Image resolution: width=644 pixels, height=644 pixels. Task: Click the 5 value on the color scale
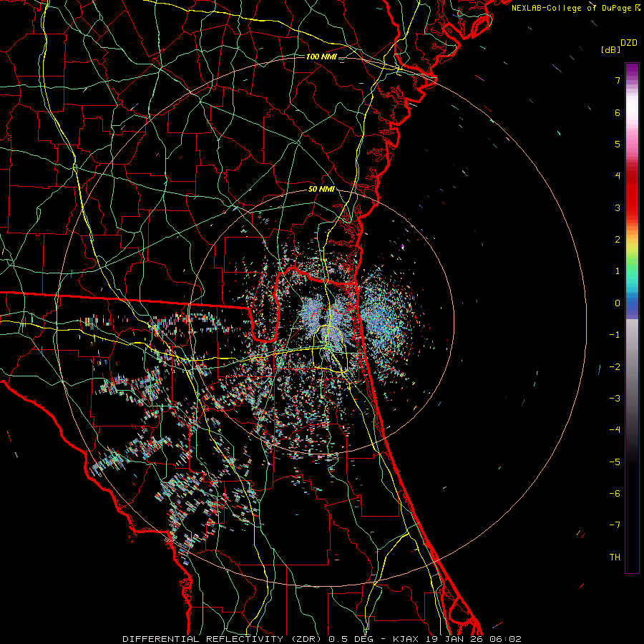618,144
